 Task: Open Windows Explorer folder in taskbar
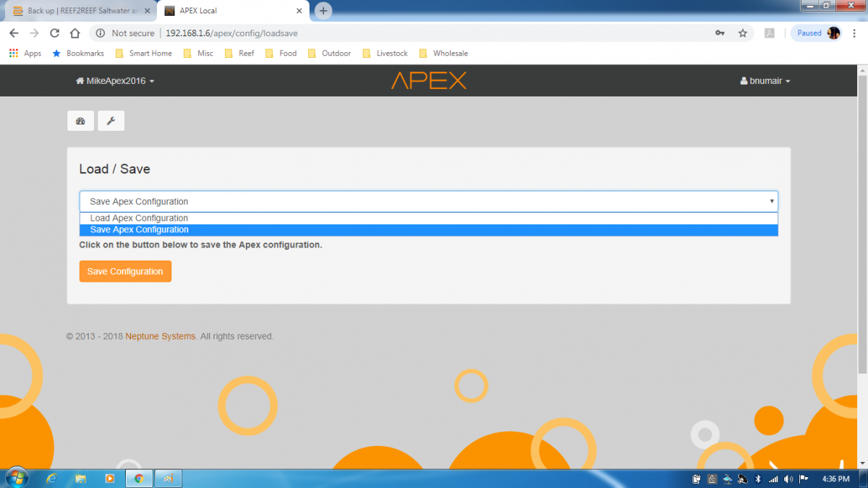coord(80,479)
